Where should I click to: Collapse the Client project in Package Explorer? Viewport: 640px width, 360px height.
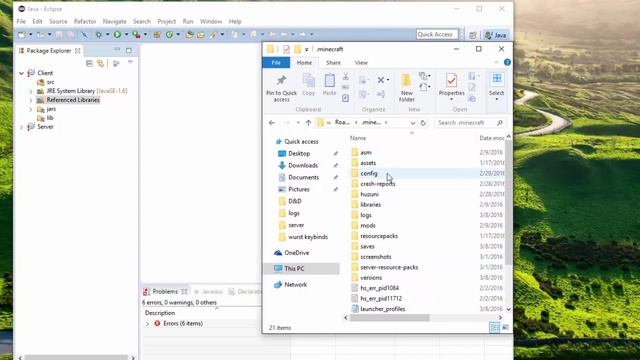click(x=22, y=73)
